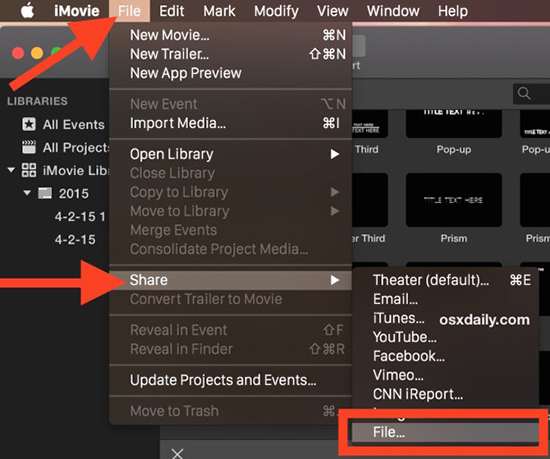Click the All Events star icon

(x=29, y=124)
